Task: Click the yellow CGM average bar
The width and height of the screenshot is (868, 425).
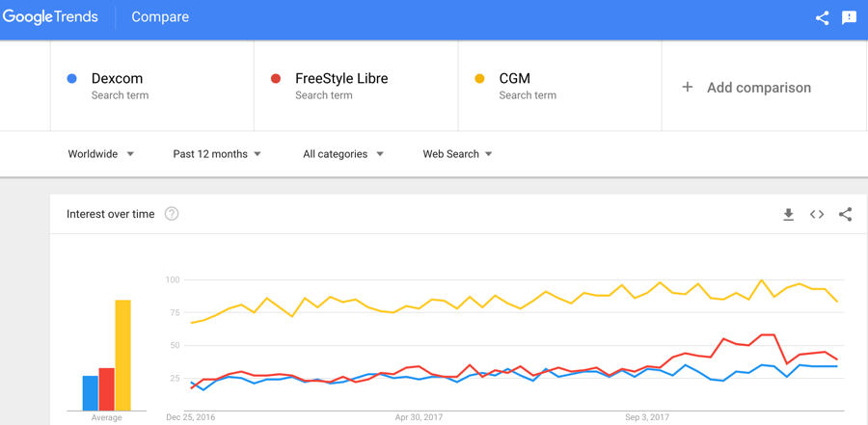Action: 122,356
